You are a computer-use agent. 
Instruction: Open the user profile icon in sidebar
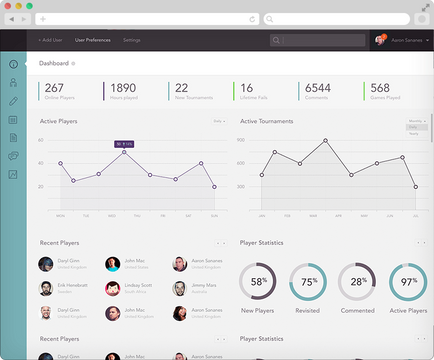pos(13,82)
